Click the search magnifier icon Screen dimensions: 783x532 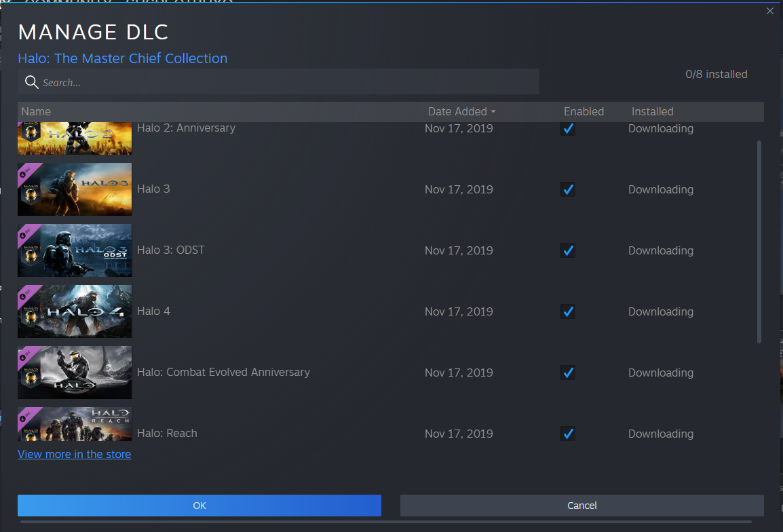(31, 82)
